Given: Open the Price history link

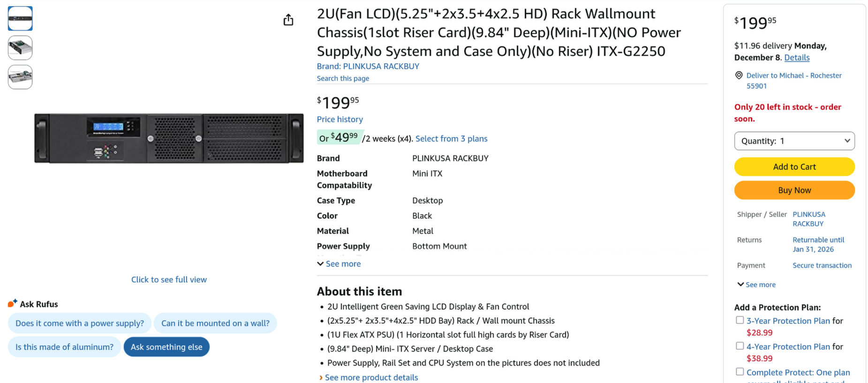Looking at the screenshot, I should tap(340, 119).
